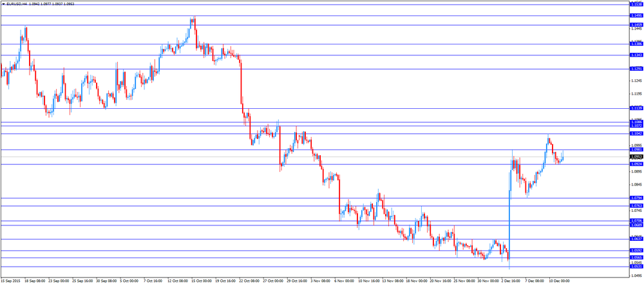Select the 1.0637 price level label
This screenshot has width=644, height=284.
[x=636, y=239]
